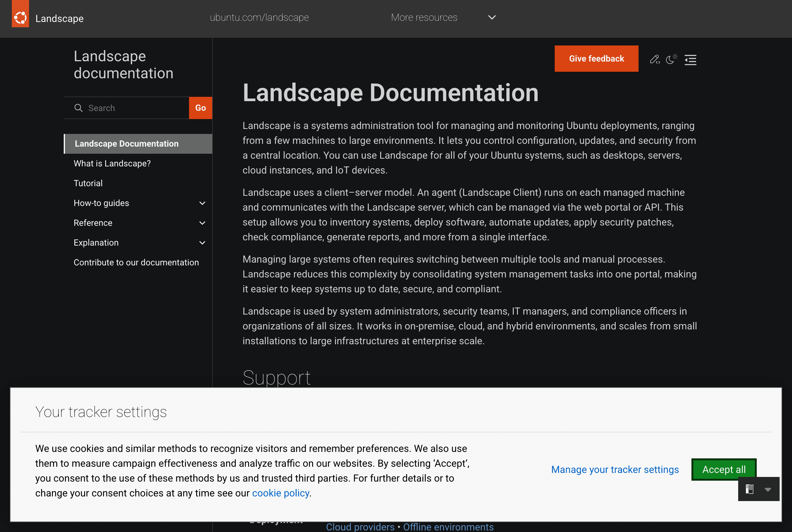Open the Reference page link
792x532 pixels.
click(x=93, y=223)
